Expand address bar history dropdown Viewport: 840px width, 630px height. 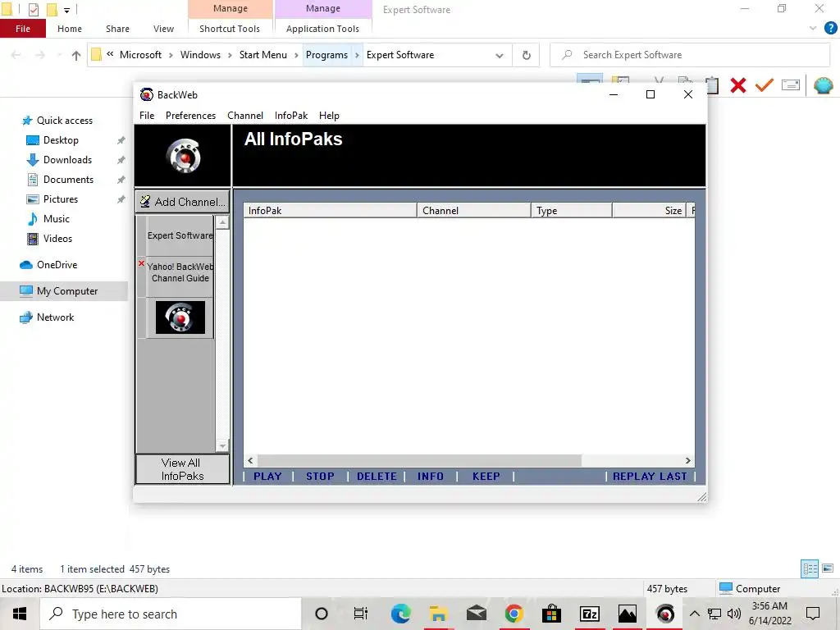click(x=500, y=55)
